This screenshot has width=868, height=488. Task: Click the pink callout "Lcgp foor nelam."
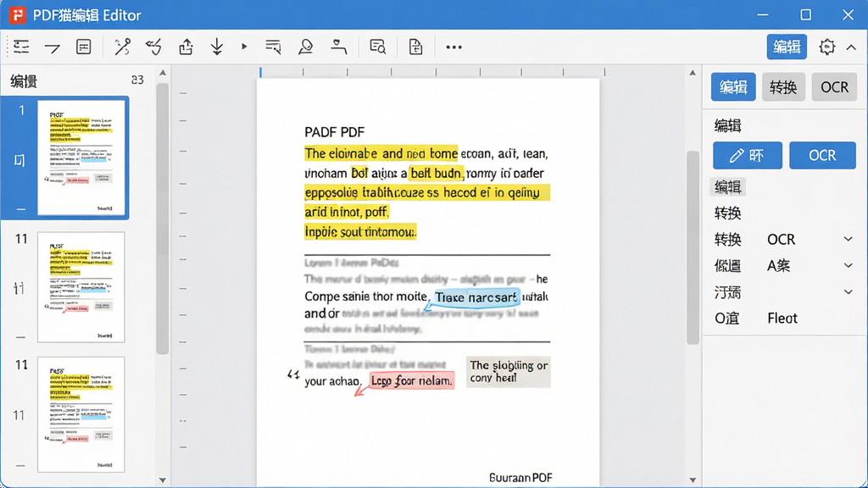(412, 380)
